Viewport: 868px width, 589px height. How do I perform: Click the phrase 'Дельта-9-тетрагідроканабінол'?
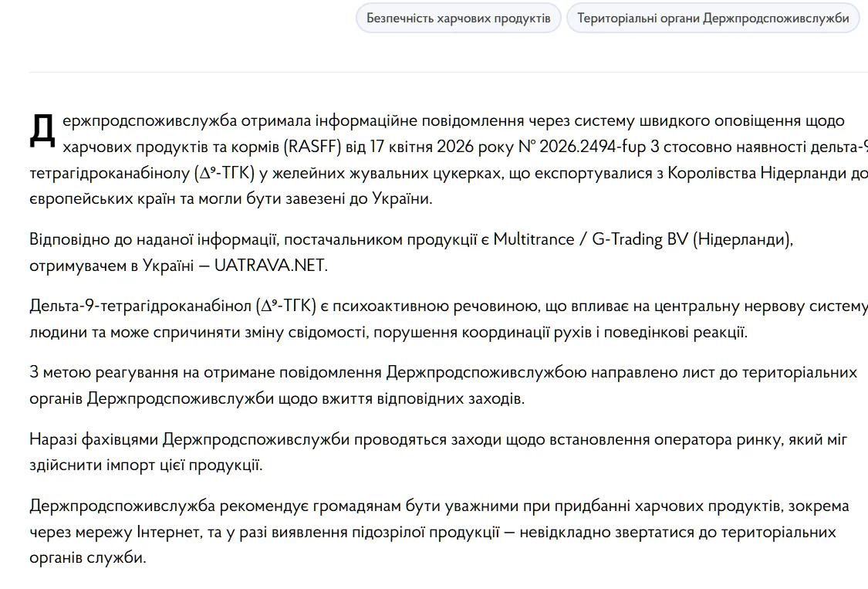click(x=140, y=306)
